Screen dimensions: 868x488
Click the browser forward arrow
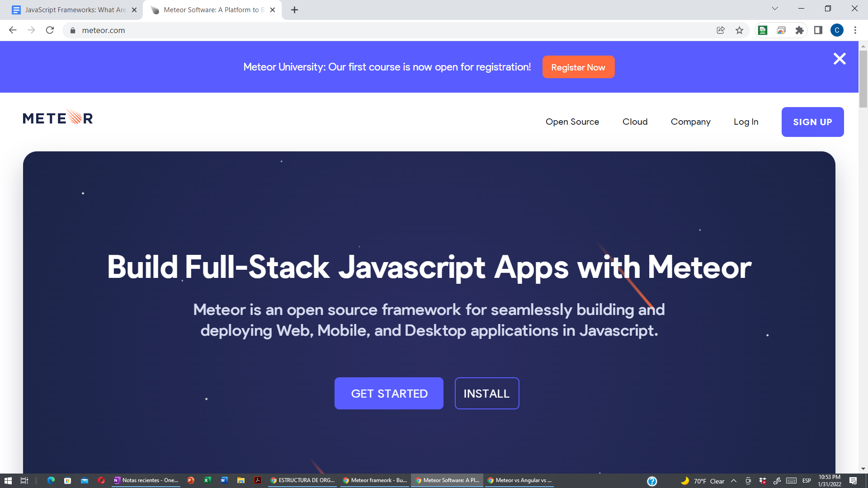coord(31,30)
